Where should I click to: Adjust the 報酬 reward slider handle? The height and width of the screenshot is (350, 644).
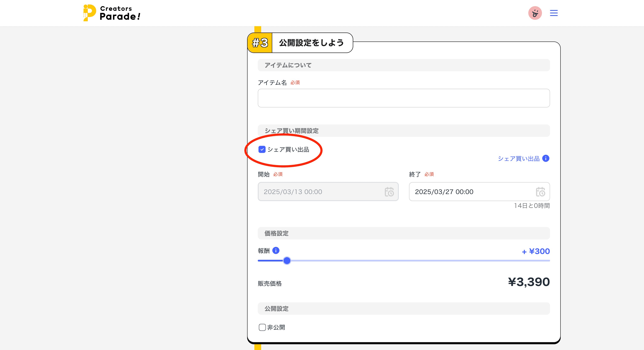click(287, 261)
